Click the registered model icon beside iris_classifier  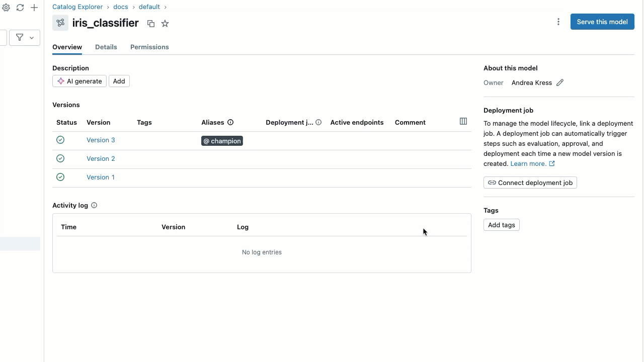pos(60,23)
